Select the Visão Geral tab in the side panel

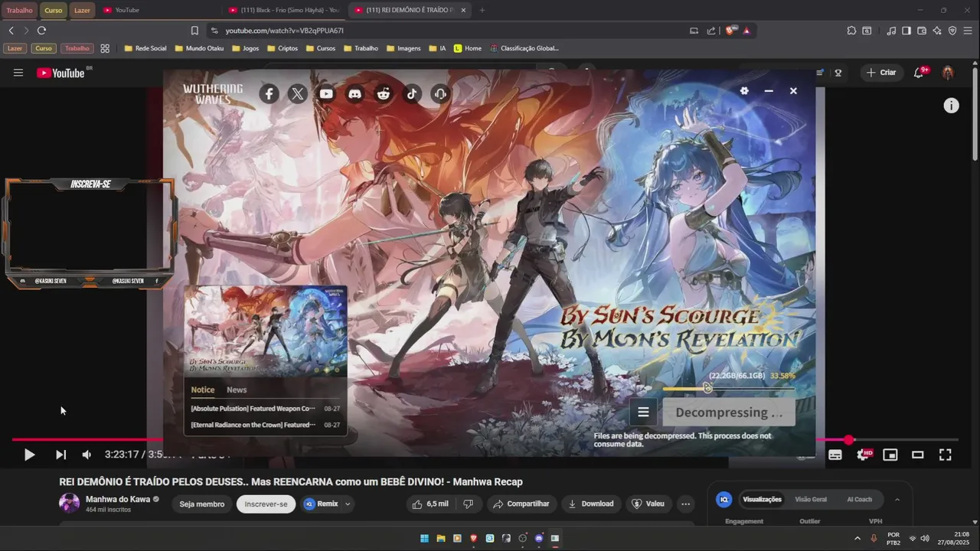click(x=811, y=500)
